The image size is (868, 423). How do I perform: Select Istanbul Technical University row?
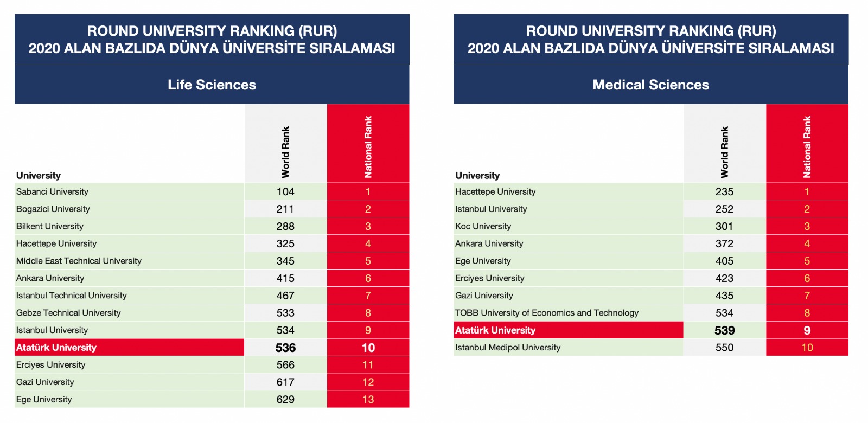click(x=71, y=296)
